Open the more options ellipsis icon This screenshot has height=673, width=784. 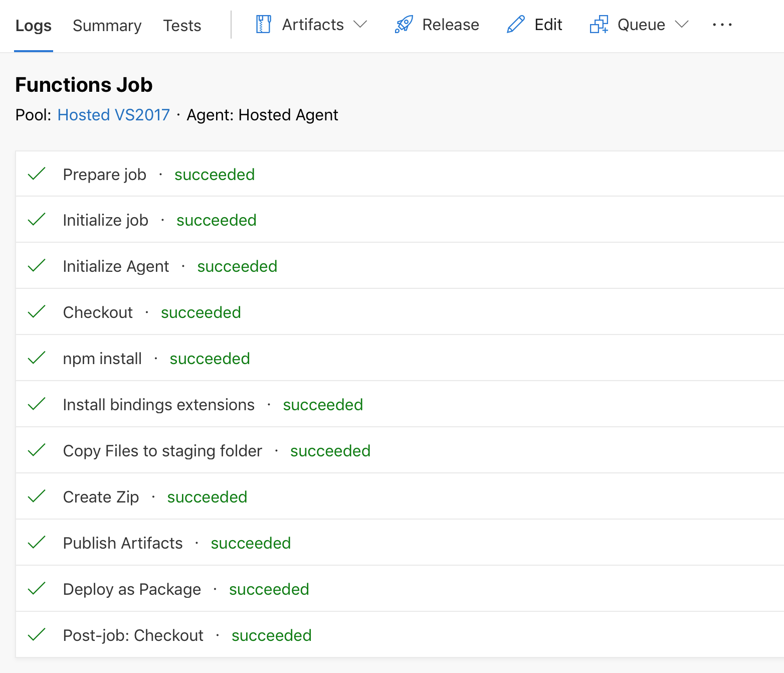[x=722, y=25]
